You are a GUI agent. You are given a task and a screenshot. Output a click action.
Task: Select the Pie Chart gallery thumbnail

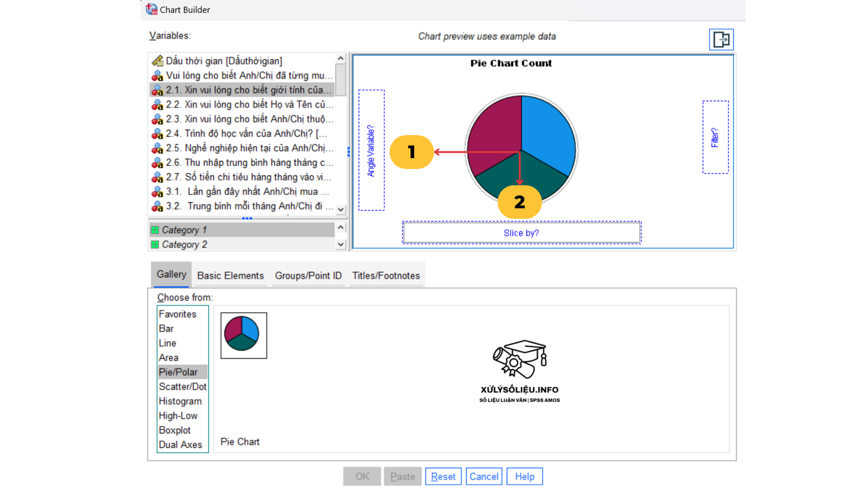(244, 335)
